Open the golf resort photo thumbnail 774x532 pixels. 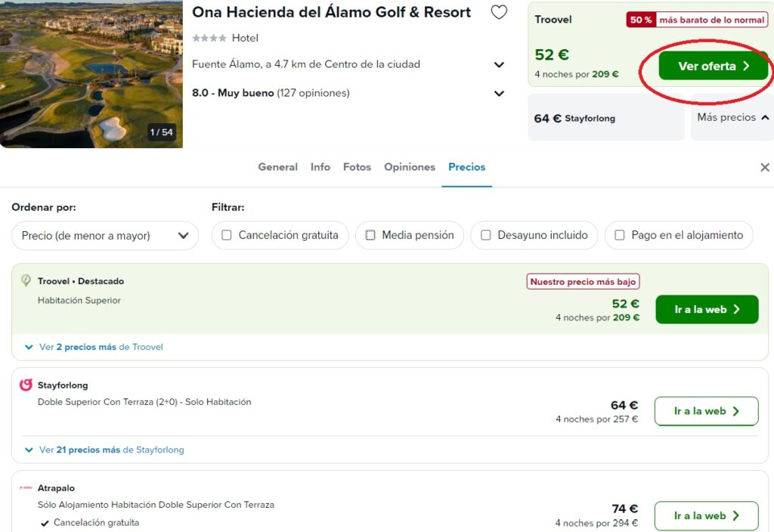(x=91, y=74)
